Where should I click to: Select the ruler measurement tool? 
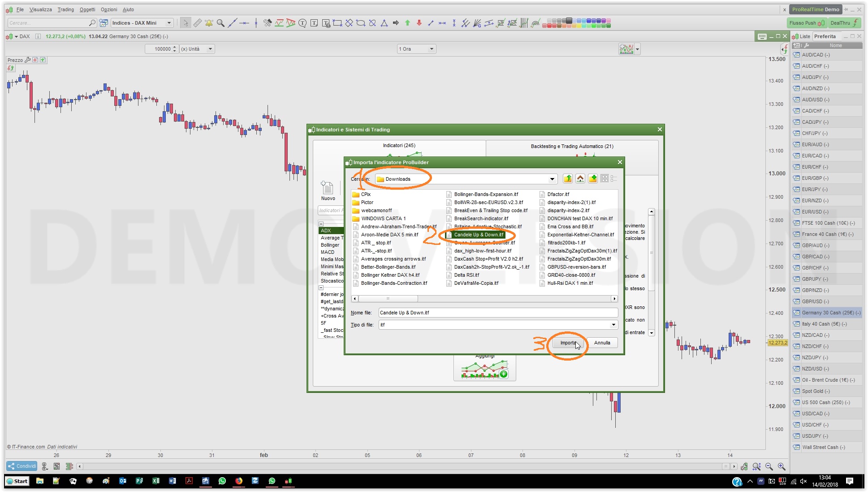click(197, 23)
